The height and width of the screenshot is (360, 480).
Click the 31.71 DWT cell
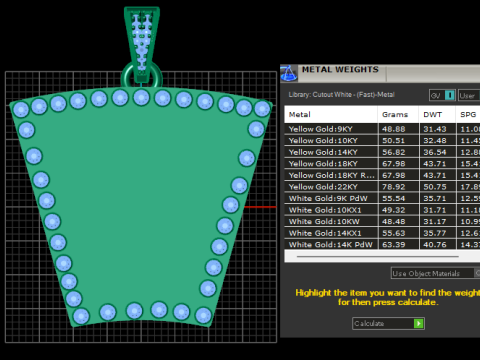pos(437,210)
